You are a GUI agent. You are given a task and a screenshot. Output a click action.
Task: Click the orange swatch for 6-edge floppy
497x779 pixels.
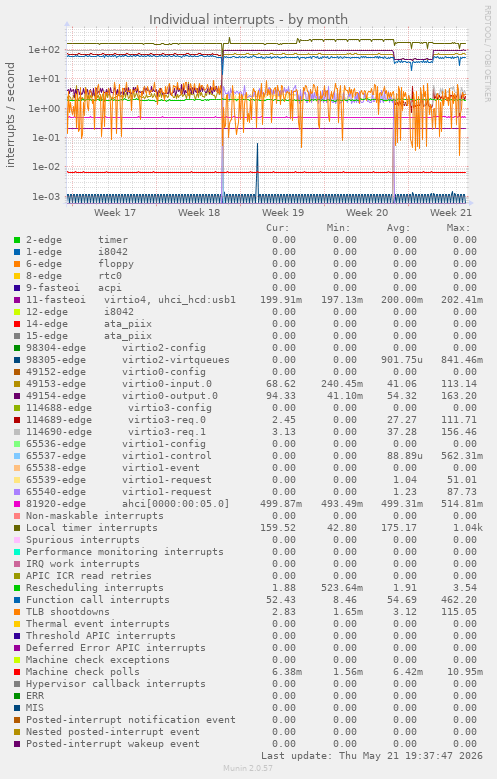[17, 264]
